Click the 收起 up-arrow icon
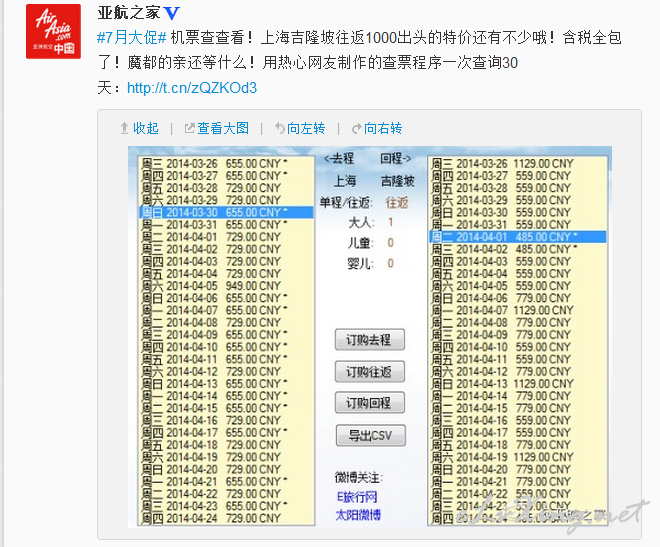Image resolution: width=660 pixels, height=547 pixels. coord(124,128)
